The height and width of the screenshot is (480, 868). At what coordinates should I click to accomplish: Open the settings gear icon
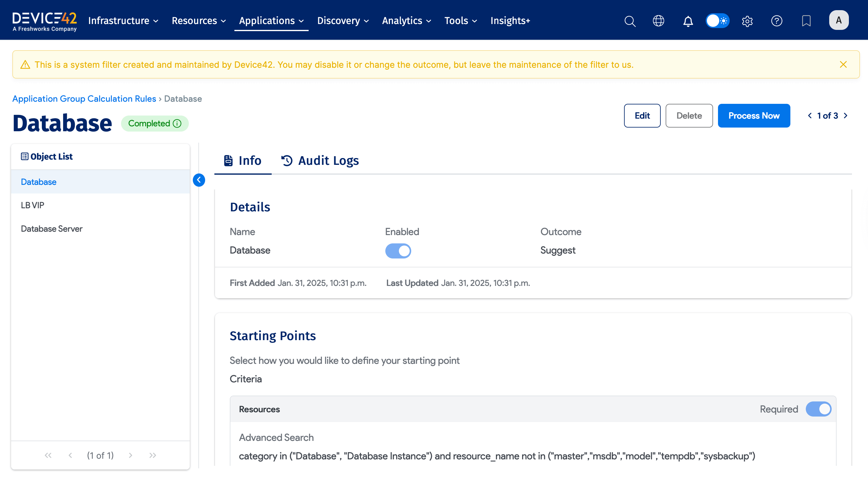pos(747,21)
